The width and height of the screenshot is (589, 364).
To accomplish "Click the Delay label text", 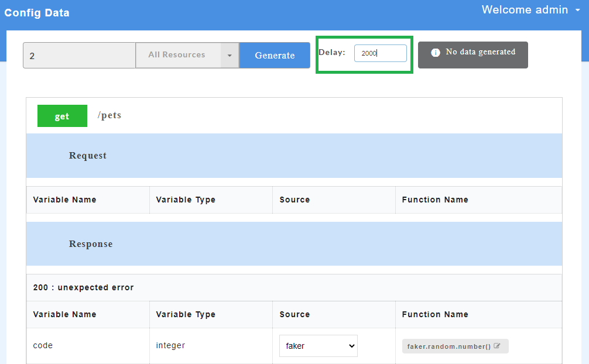I will (332, 53).
